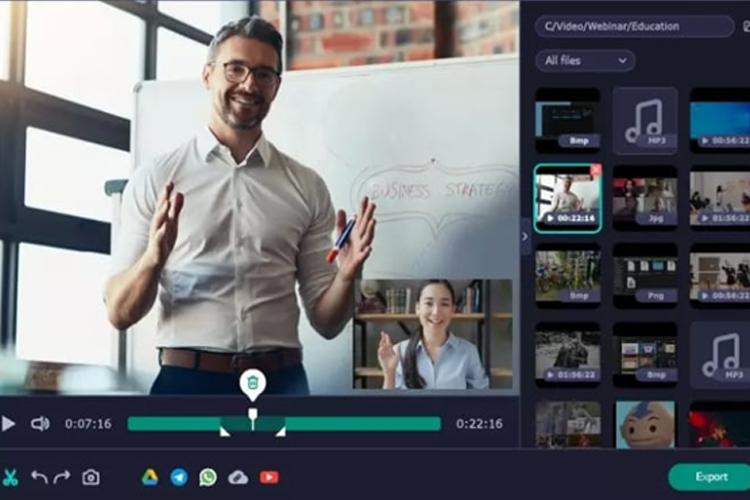Click the picture-in-picture woman overlay video

point(432,334)
